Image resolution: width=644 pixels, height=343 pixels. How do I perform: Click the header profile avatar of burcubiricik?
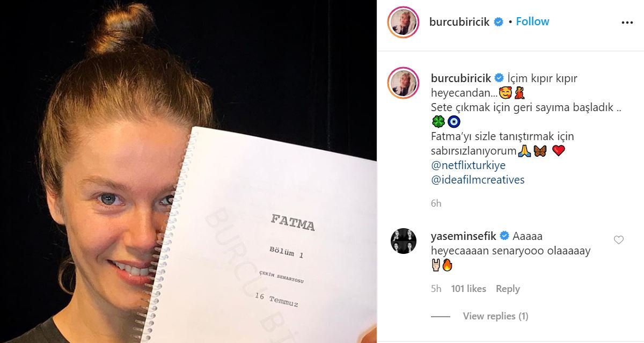click(402, 22)
